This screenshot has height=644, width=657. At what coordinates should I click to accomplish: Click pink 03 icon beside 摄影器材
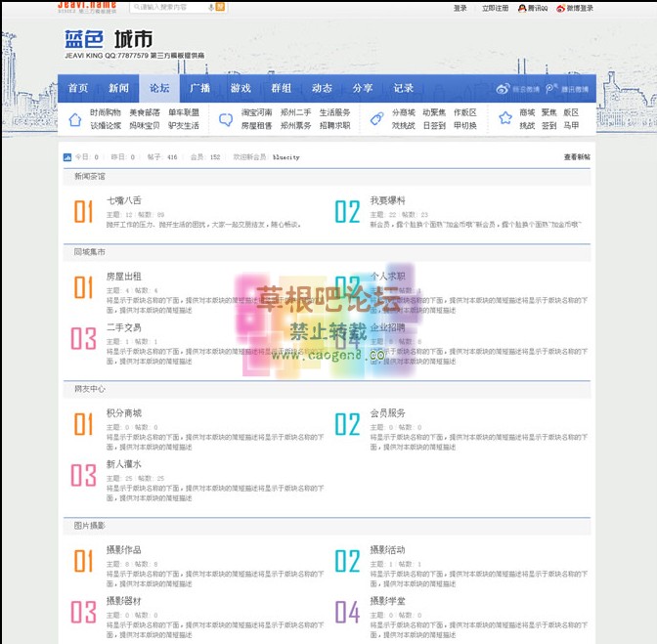point(83,612)
